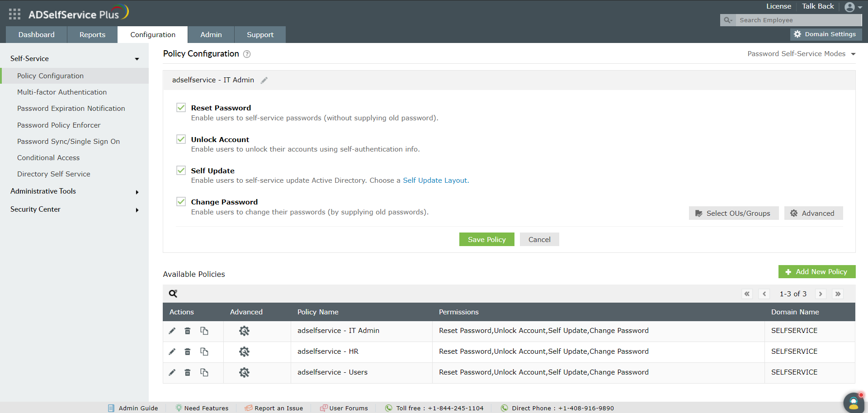Disable Self Update checkbox
The image size is (868, 413).
pos(181,170)
